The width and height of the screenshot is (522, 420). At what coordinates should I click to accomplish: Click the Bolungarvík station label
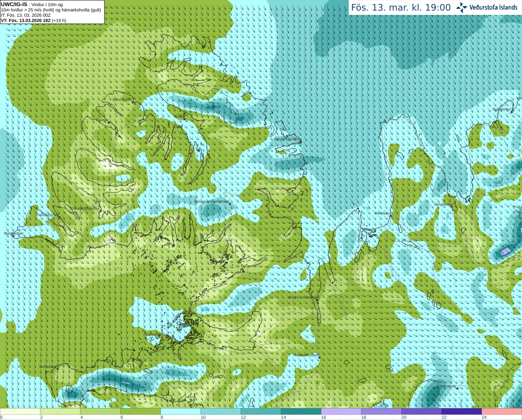122,99
